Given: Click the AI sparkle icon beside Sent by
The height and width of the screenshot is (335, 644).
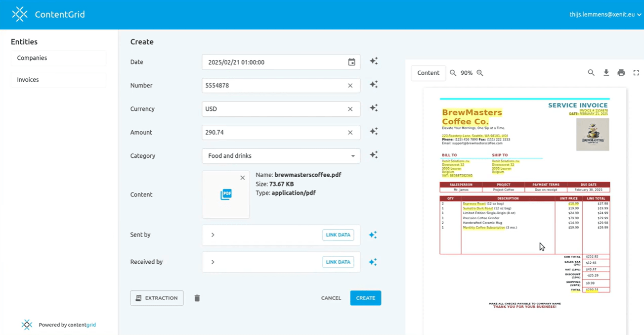Looking at the screenshot, I should (373, 235).
